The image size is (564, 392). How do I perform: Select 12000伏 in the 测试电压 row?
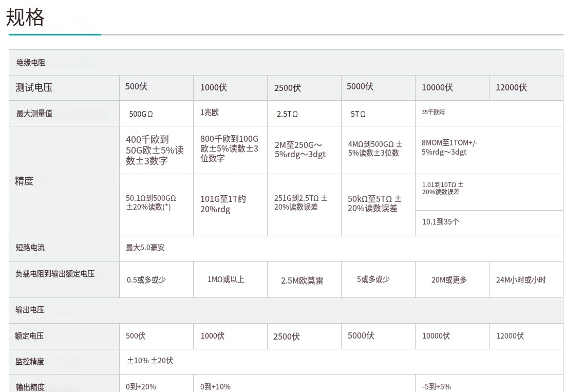pos(511,88)
